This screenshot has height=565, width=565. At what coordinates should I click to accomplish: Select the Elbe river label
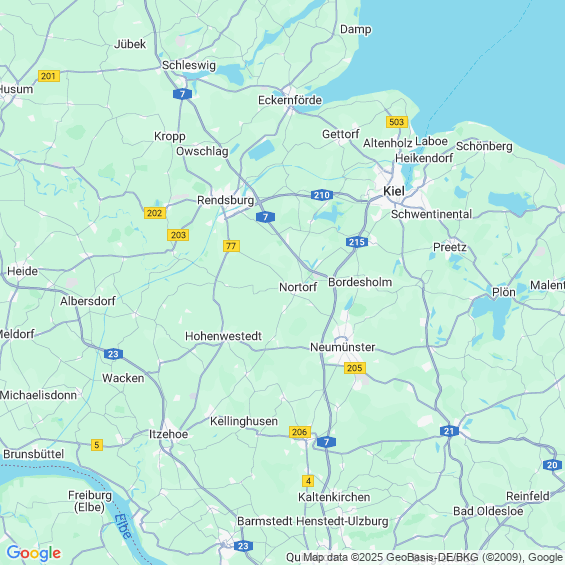coord(123,526)
